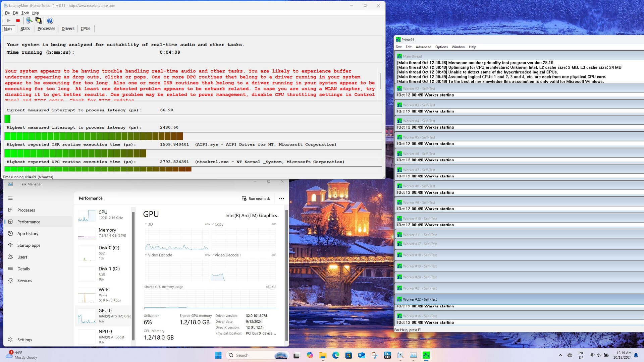Switch to the CPUs tab in LatencyMon
Viewport: 644px width, 362px height.
click(x=85, y=28)
